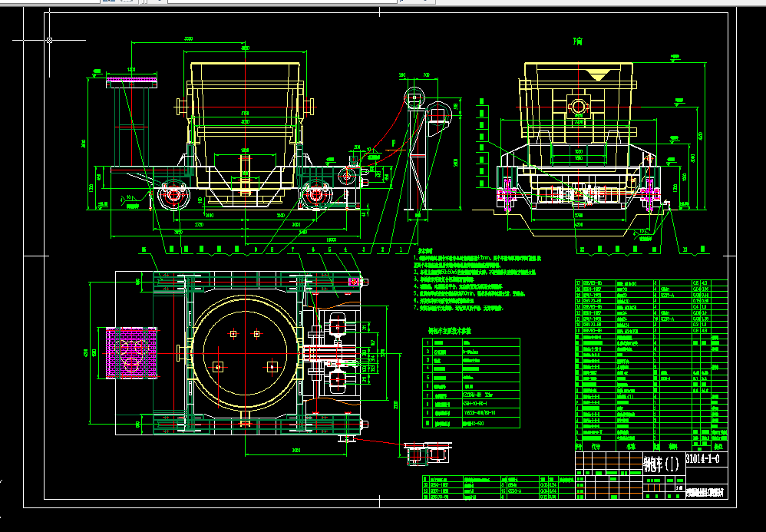
Task: Select left wheel set in side elevation
Action: (173, 195)
